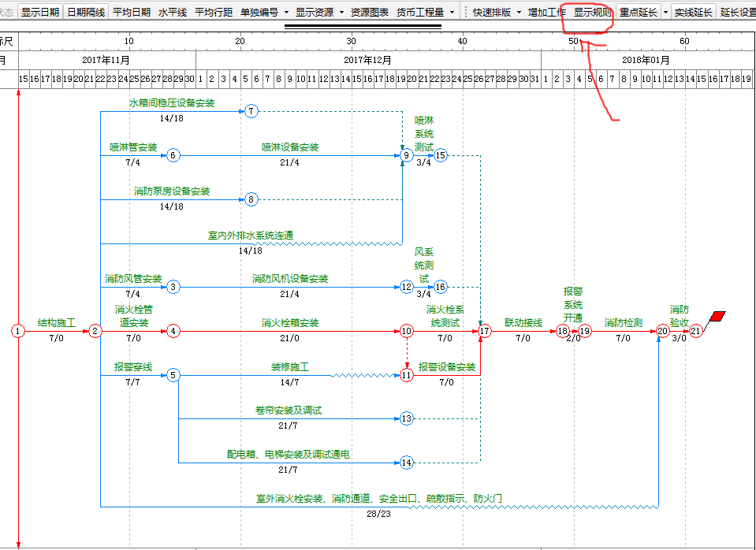Select node 19 before 消防检测
Screen dimensions: 756x550
[x=584, y=331]
